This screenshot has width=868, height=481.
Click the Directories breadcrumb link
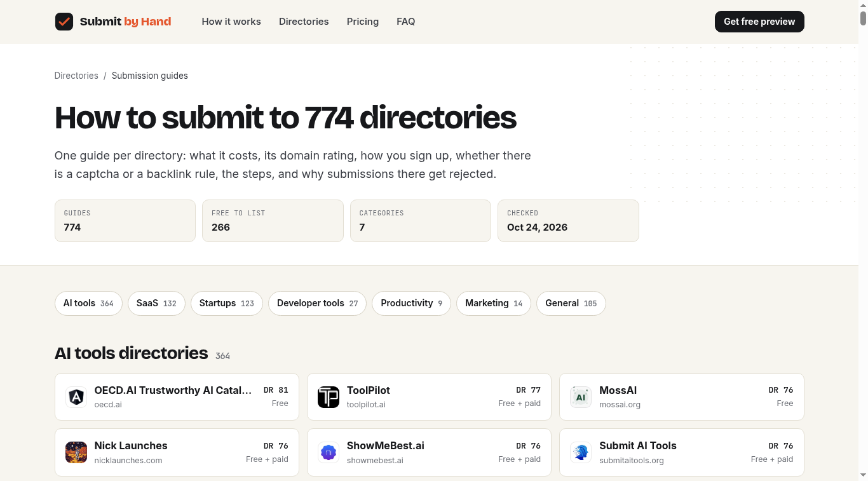tap(76, 76)
